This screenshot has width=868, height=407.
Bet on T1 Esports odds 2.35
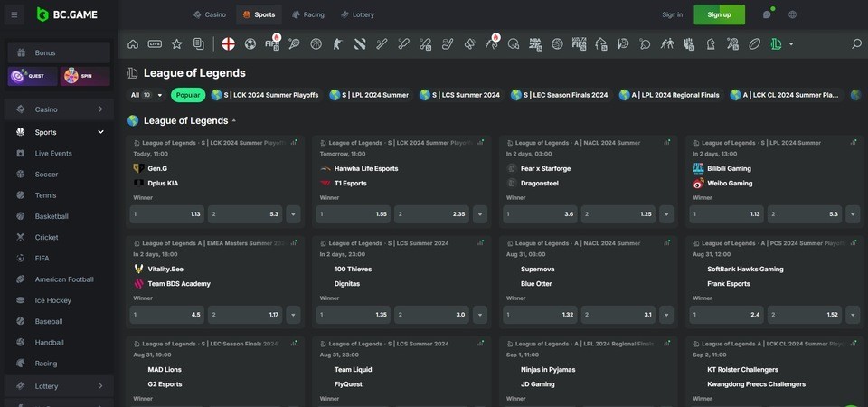point(430,214)
